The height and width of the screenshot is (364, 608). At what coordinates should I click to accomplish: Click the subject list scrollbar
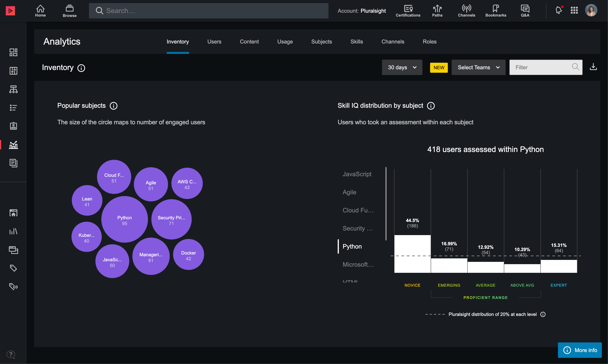coord(386,204)
